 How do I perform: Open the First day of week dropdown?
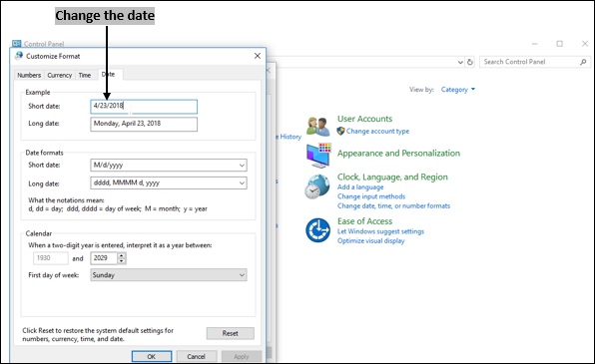pyautogui.click(x=169, y=275)
